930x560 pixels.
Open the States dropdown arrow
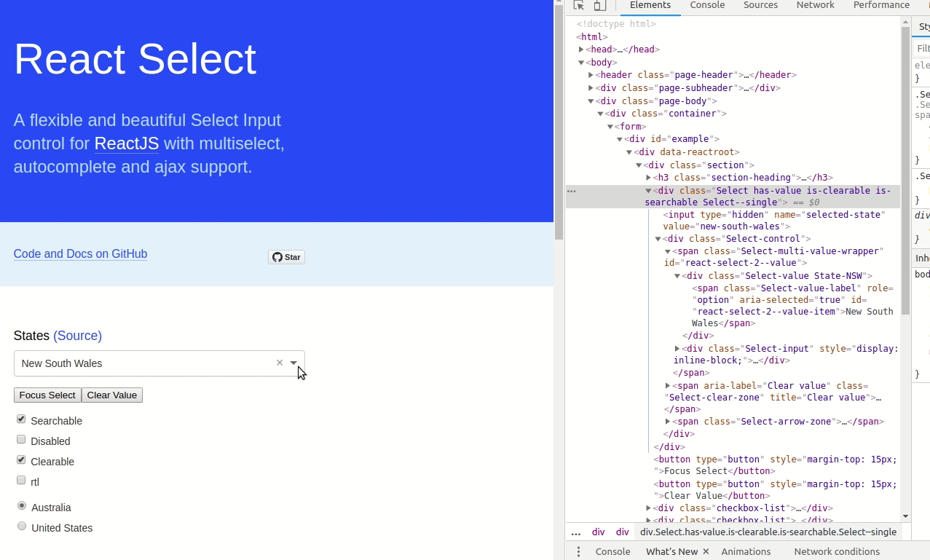tap(293, 363)
